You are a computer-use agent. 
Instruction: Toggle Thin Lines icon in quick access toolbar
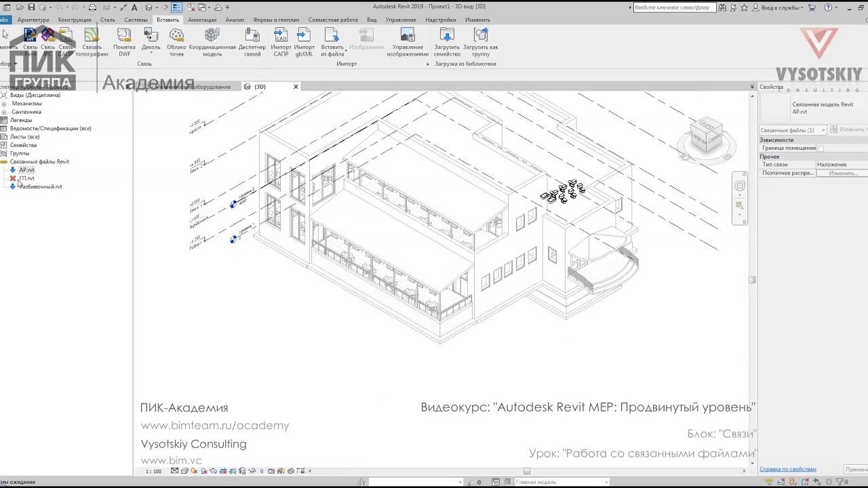[x=176, y=7]
